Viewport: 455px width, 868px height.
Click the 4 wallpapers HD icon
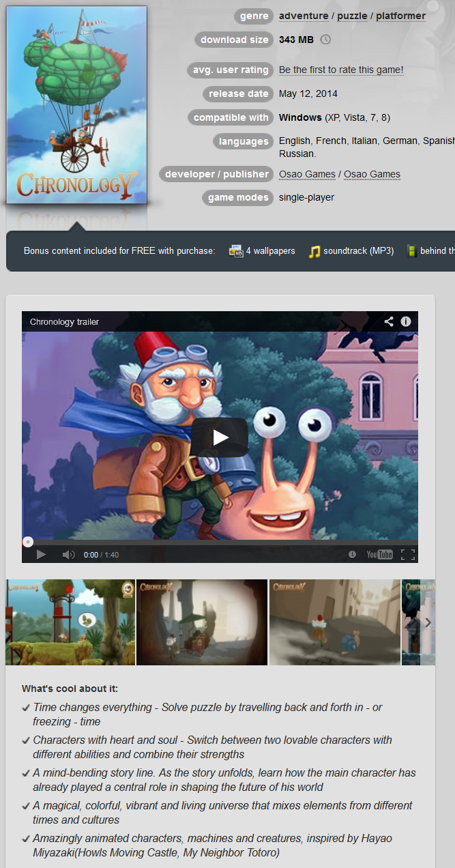(x=236, y=251)
